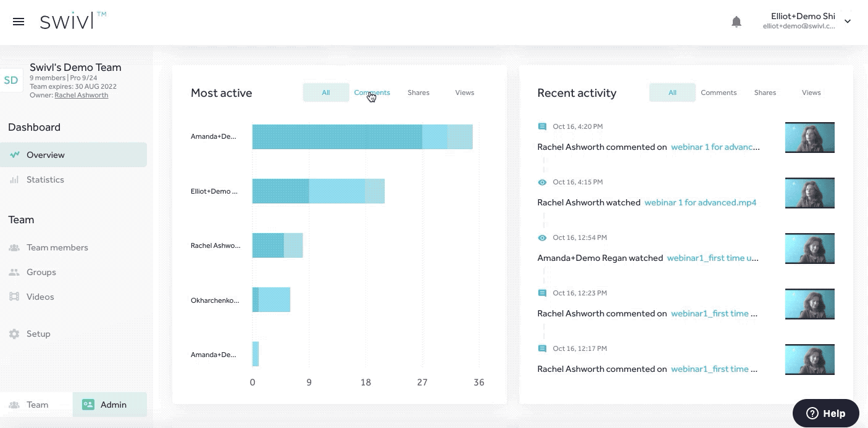Filter Most active by Comments
The width and height of the screenshot is (868, 428).
[372, 93]
